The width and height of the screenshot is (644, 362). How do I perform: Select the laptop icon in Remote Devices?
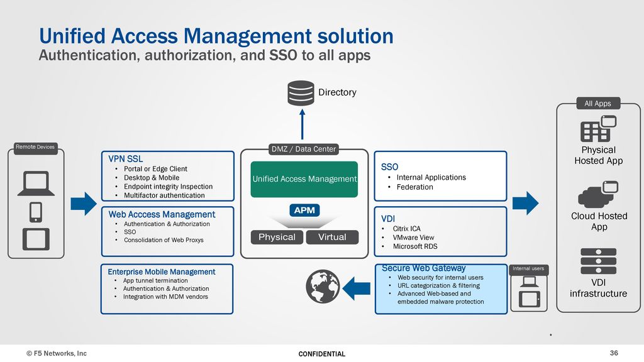(36, 184)
